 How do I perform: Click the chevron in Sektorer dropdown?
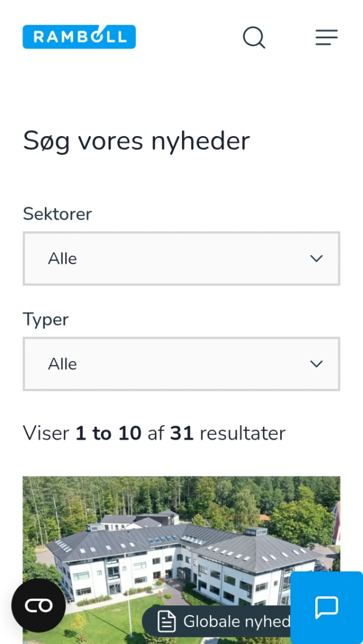[x=316, y=259]
